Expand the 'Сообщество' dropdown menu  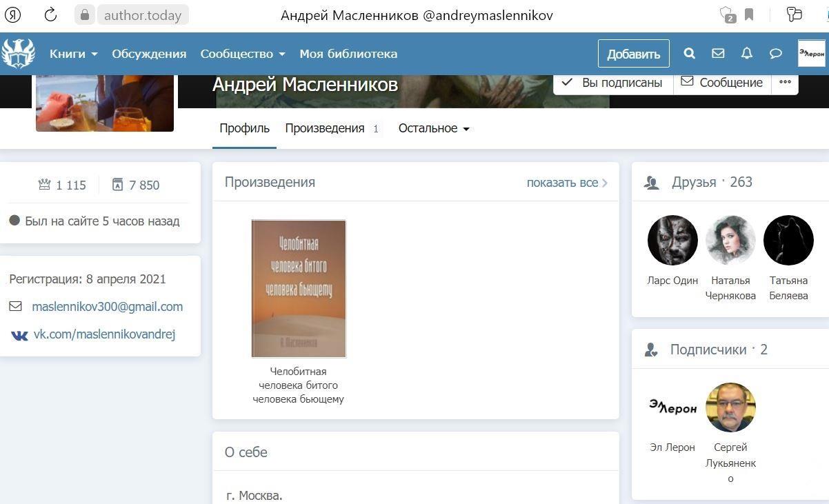[x=242, y=54]
